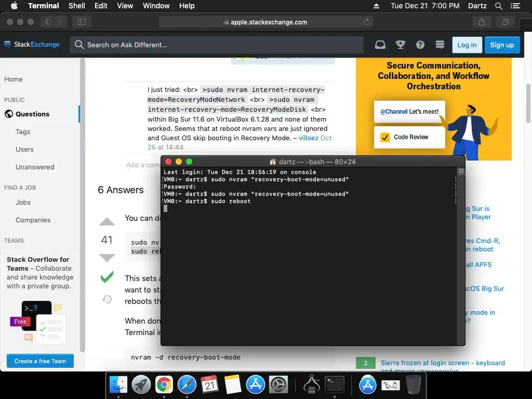The width and height of the screenshot is (532, 399).
Task: Click the Search on Ask Different field
Action: (x=217, y=45)
